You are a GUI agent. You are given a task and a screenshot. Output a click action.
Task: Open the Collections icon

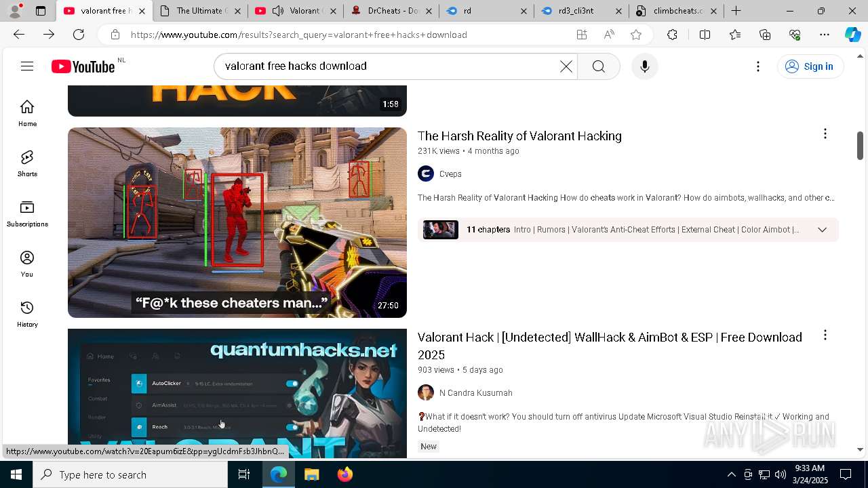[x=765, y=35]
